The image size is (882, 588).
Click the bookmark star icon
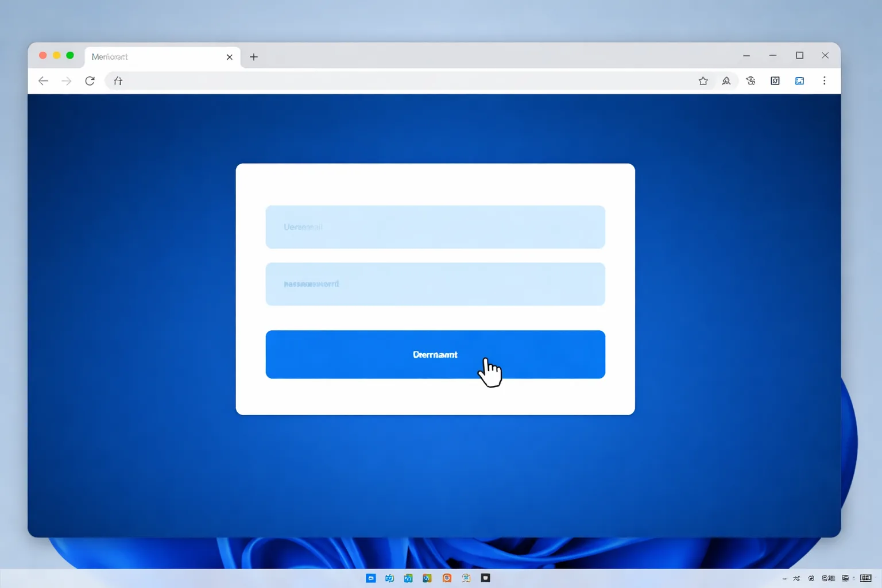click(x=703, y=81)
